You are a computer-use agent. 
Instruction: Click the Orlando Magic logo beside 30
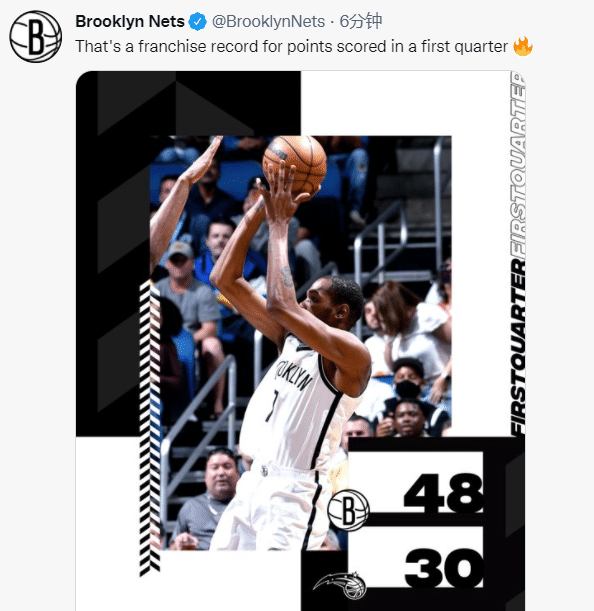coord(340,584)
